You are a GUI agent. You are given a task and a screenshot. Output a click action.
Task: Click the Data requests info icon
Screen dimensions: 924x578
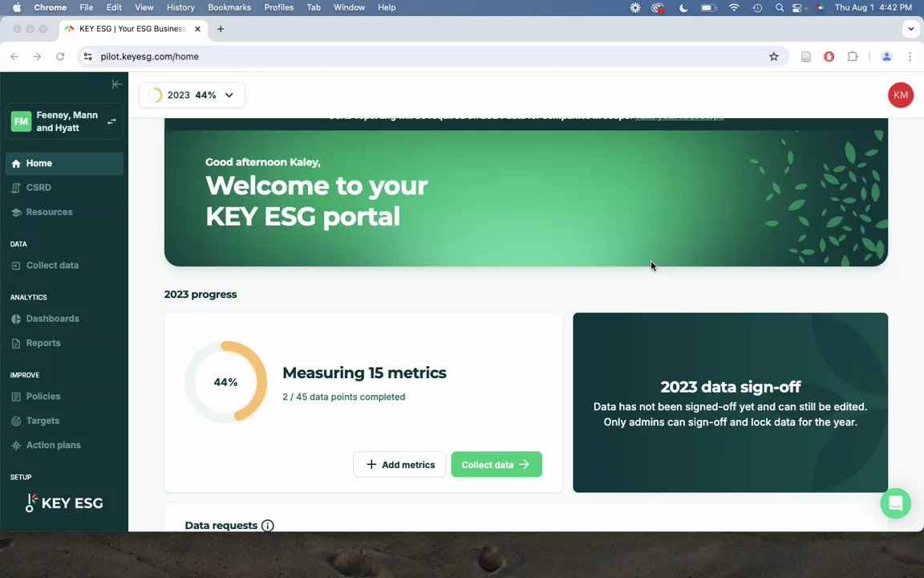(268, 526)
